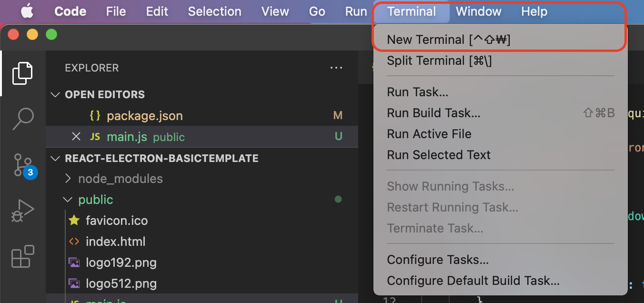Choose Split Terminal menu entry

pos(500,61)
